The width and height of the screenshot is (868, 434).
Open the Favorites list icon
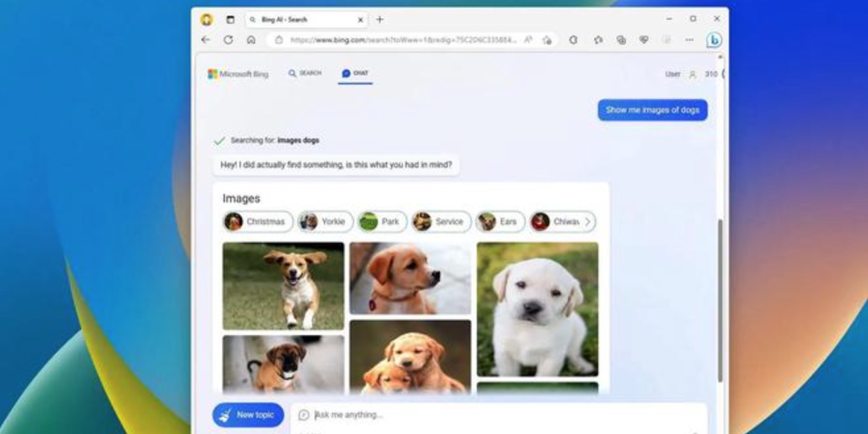(x=598, y=40)
